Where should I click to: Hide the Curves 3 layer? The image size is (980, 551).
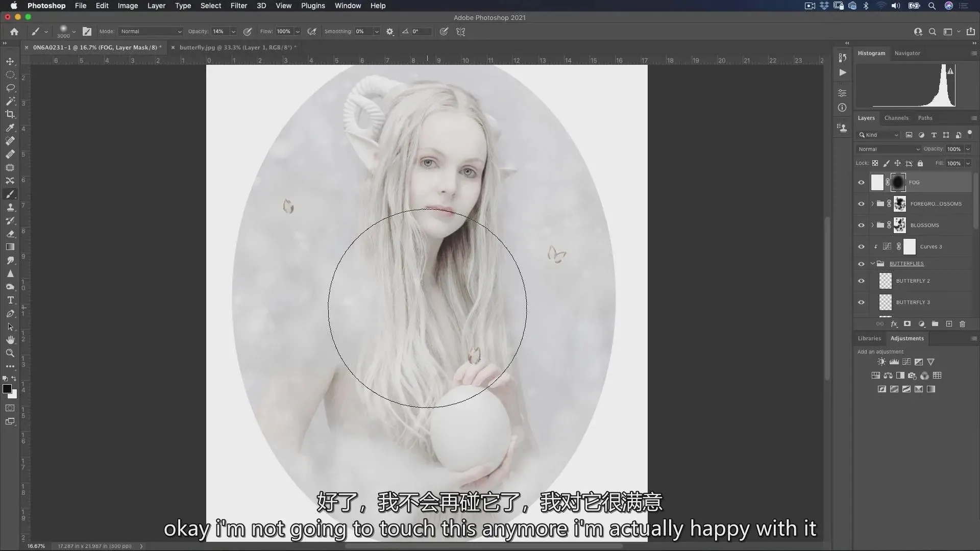tap(862, 247)
